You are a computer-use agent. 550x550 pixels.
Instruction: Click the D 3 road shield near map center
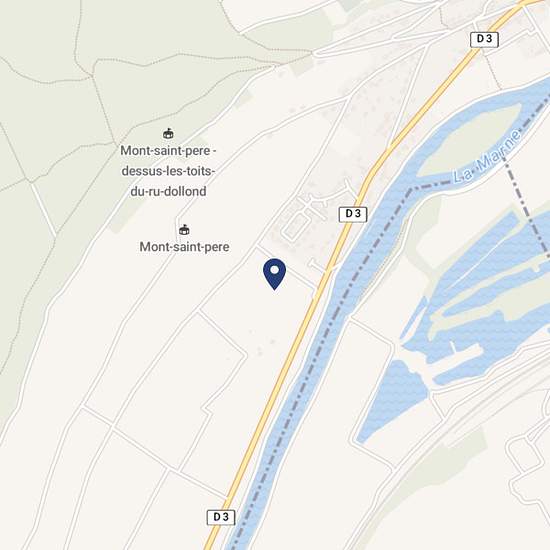point(353,214)
